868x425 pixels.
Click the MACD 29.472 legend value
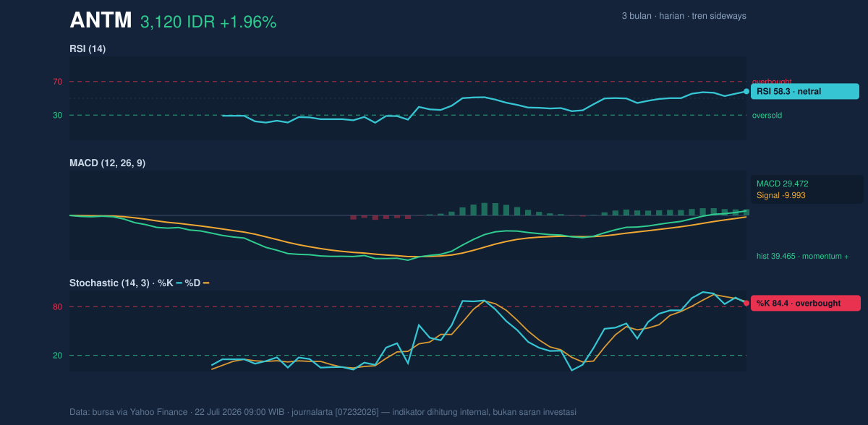(x=782, y=184)
